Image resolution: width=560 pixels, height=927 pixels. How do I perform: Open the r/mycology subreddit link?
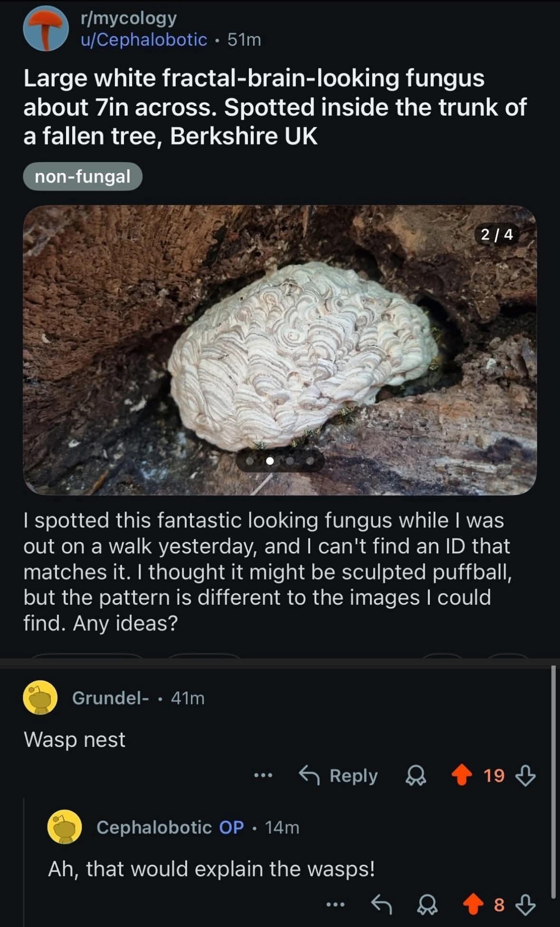point(129,18)
